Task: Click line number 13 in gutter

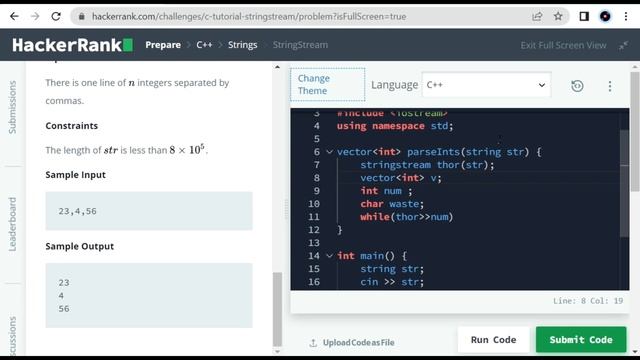Action: (314, 243)
